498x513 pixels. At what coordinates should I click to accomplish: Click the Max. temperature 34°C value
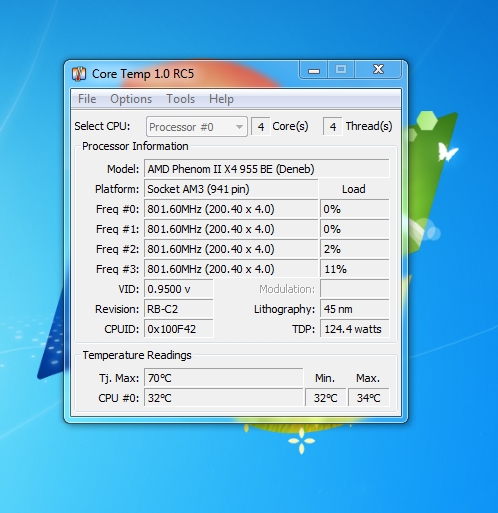click(369, 398)
